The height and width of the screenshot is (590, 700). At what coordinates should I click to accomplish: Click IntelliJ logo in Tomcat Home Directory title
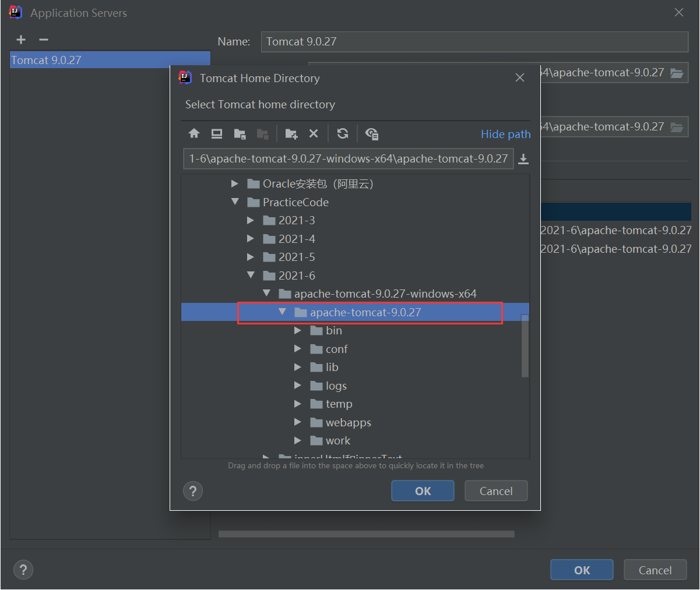pos(185,77)
